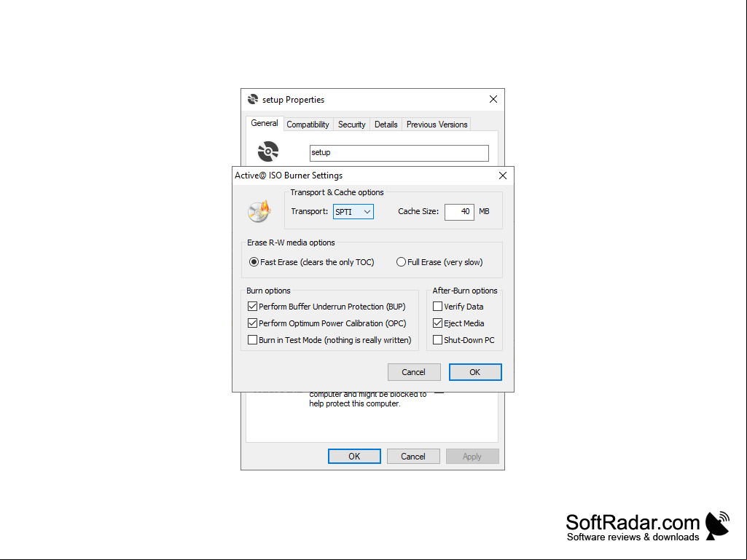This screenshot has height=560, width=747.
Task: Enable Burn in Test Mode checkbox
Action: click(x=329, y=339)
